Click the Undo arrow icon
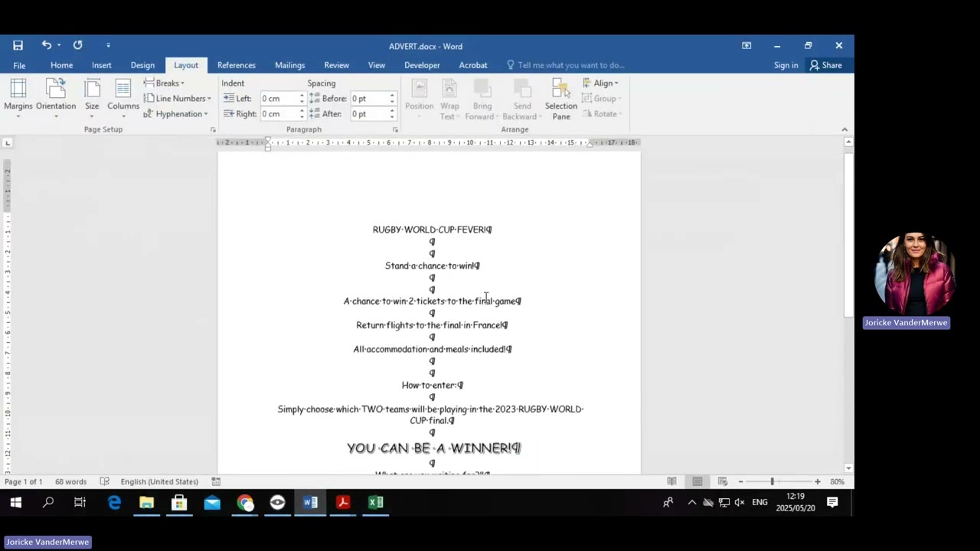 click(x=47, y=45)
